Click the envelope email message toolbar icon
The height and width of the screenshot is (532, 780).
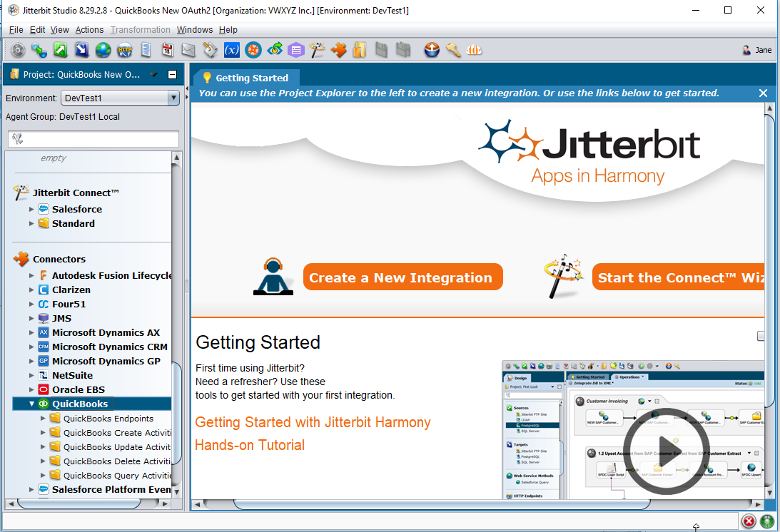188,50
